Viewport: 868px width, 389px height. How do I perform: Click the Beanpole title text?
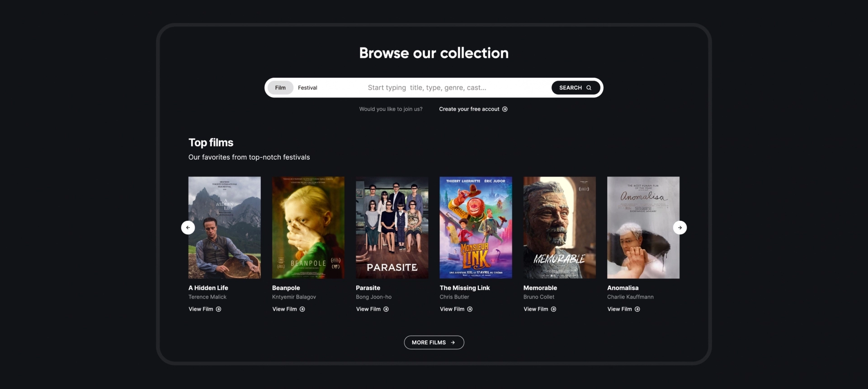click(x=286, y=288)
